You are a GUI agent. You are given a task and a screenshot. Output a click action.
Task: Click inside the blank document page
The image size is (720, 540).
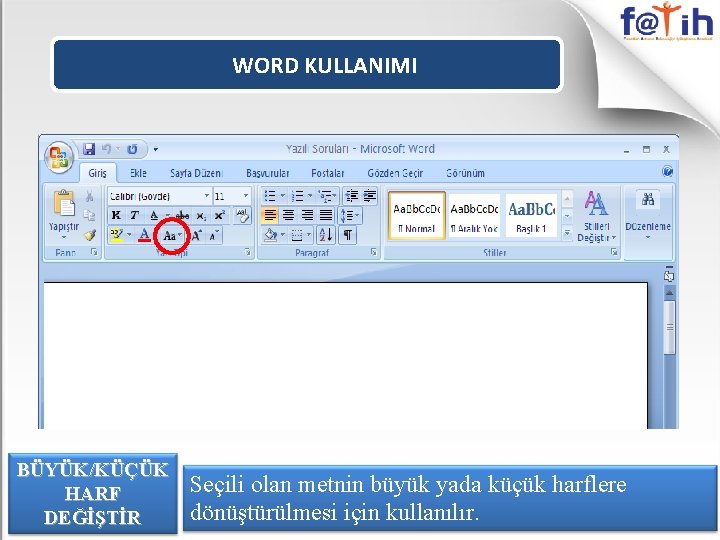[345, 356]
